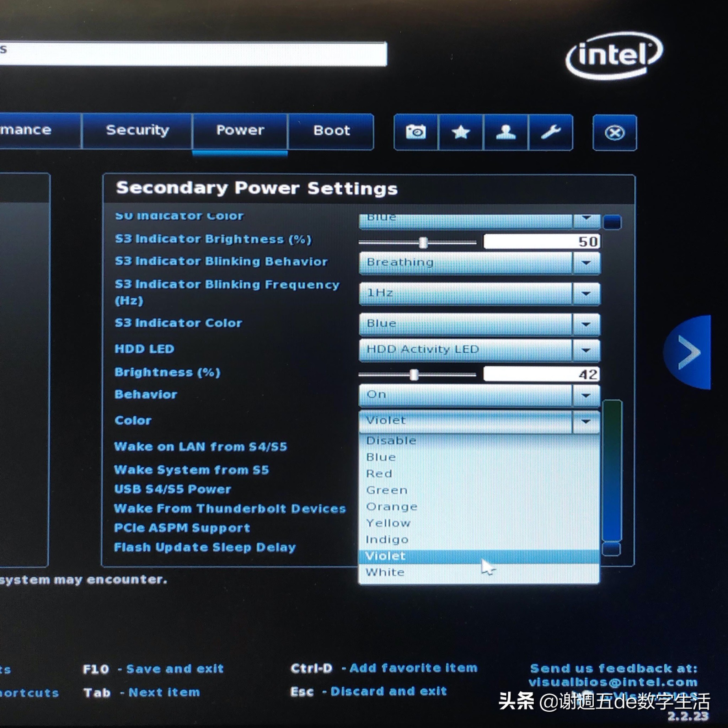This screenshot has height=728, width=728.
Task: Expand the HDD LED dropdown arrow
Action: click(x=586, y=350)
